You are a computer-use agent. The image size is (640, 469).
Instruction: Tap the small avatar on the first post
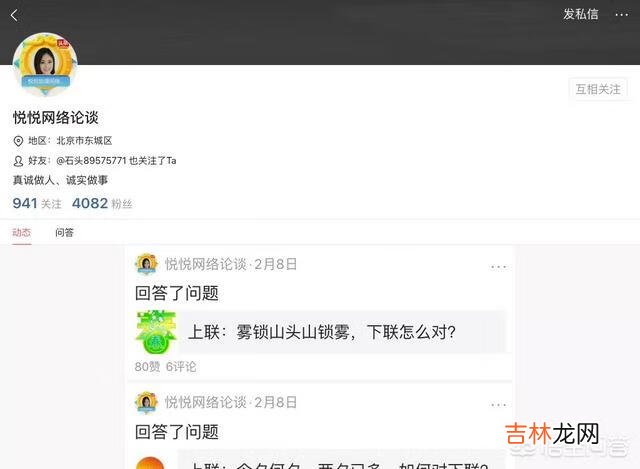(x=147, y=264)
